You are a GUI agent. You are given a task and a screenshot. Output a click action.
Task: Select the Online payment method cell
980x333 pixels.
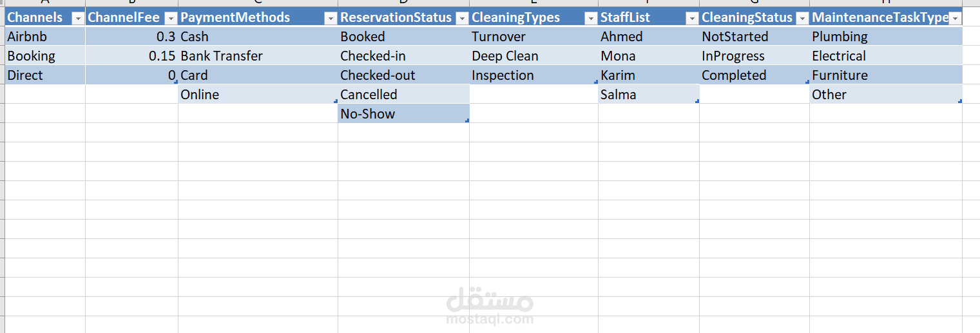point(258,95)
